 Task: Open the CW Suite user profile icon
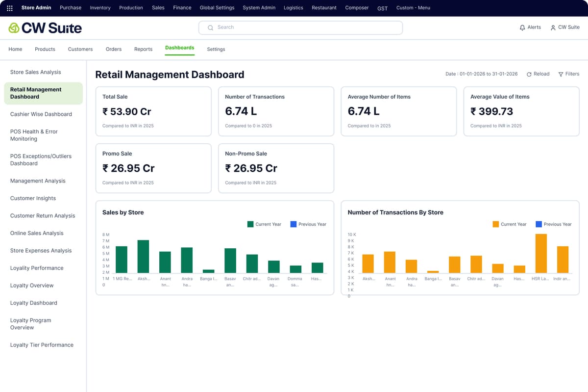pyautogui.click(x=553, y=27)
